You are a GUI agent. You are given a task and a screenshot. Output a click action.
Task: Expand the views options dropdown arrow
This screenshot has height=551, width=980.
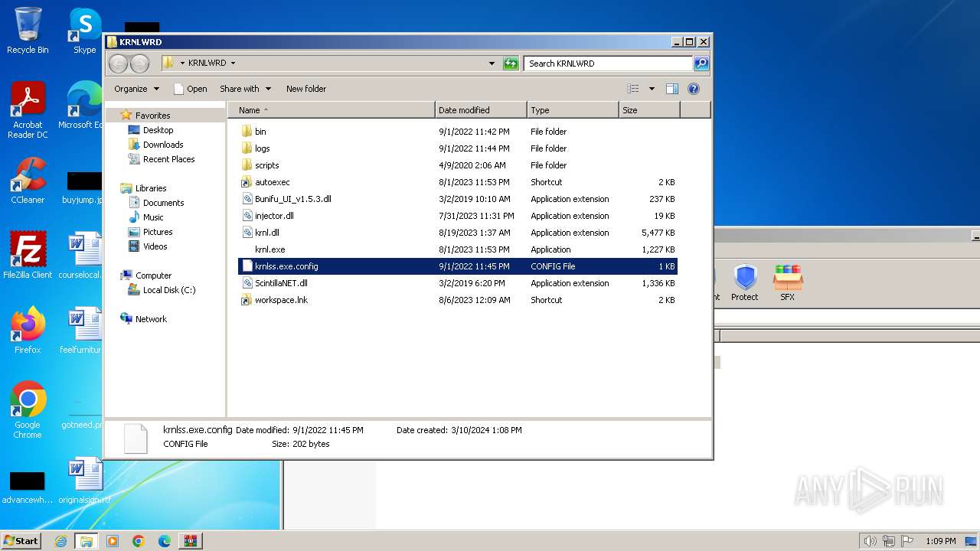coord(652,89)
